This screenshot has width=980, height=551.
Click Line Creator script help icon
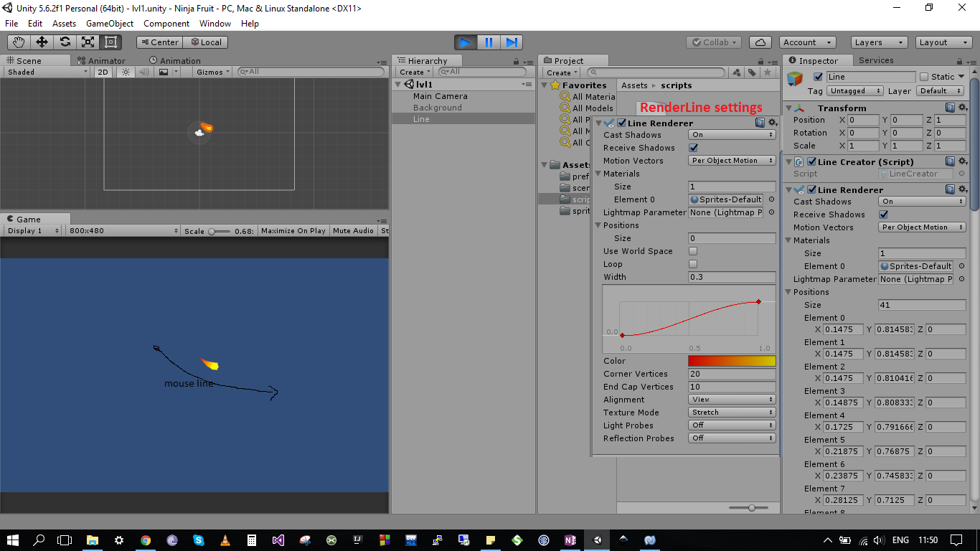950,161
